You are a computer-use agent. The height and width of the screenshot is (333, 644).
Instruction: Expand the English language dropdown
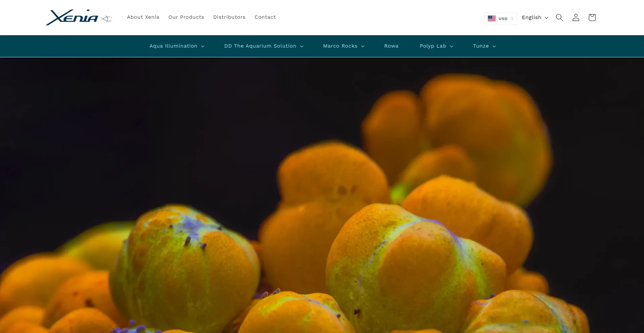tap(535, 17)
